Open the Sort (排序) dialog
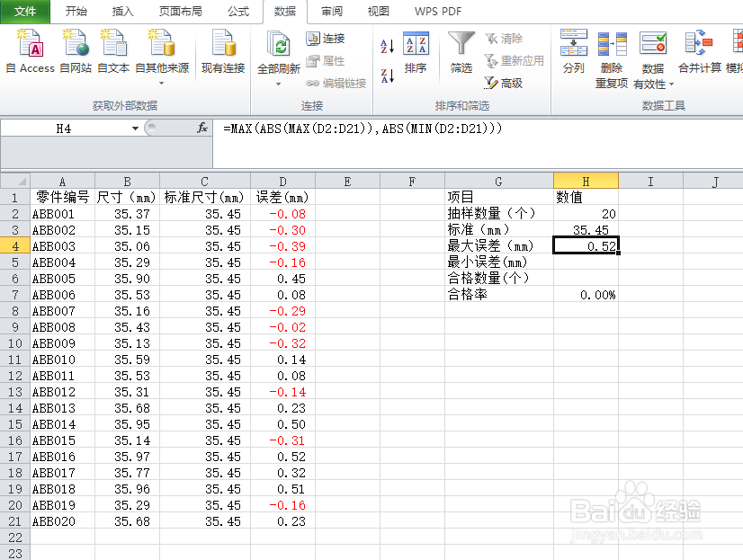Viewport: 743px width, 560px height. click(x=416, y=52)
